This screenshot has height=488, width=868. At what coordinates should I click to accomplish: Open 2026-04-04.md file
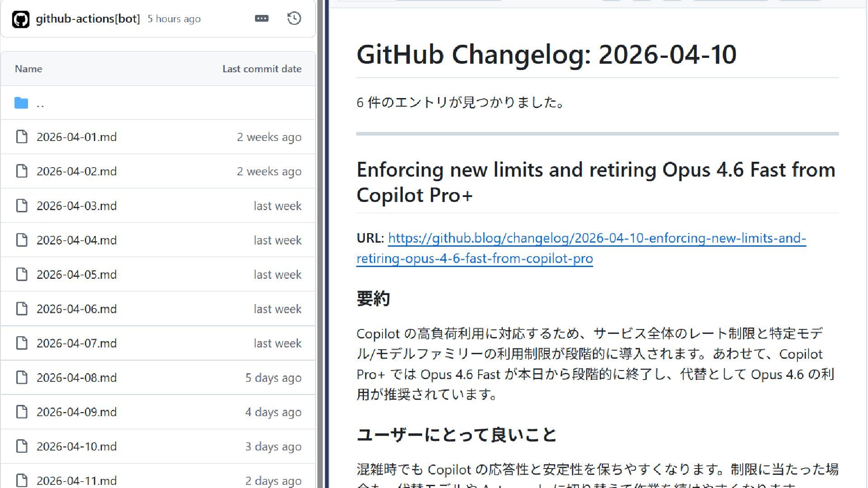[76, 240]
